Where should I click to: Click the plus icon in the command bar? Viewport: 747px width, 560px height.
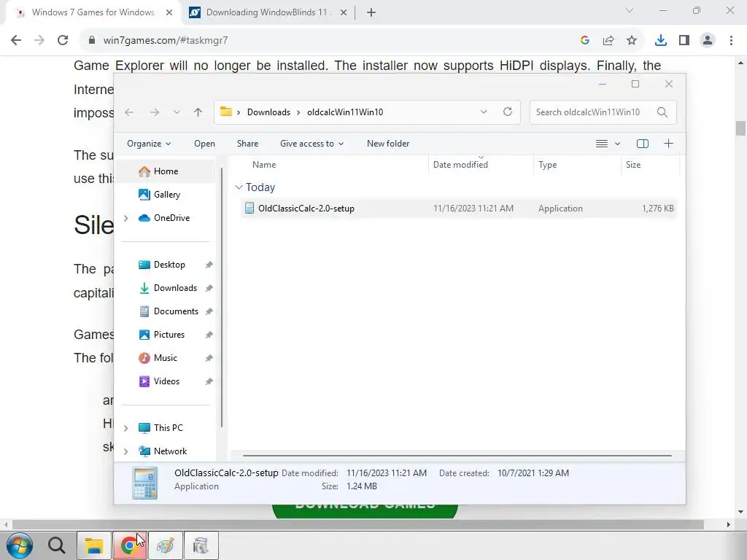668,144
